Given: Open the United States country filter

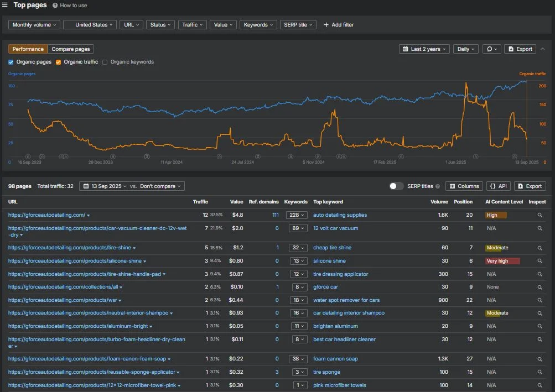Looking at the screenshot, I should (90, 25).
